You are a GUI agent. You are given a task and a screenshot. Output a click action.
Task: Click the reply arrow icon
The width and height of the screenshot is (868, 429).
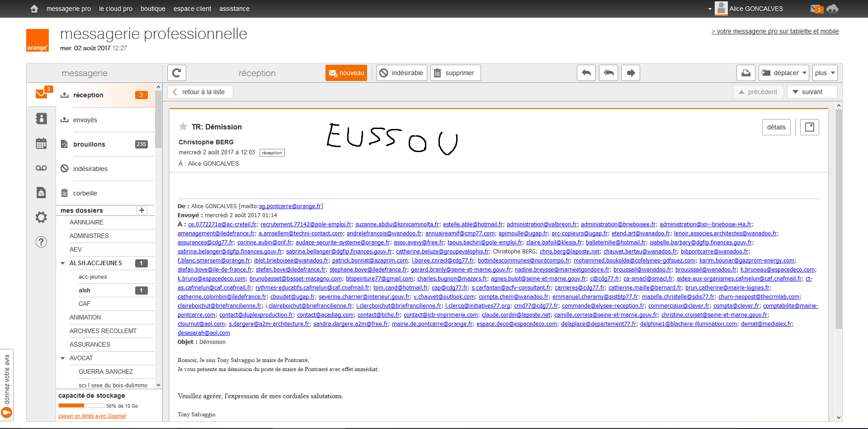point(586,73)
